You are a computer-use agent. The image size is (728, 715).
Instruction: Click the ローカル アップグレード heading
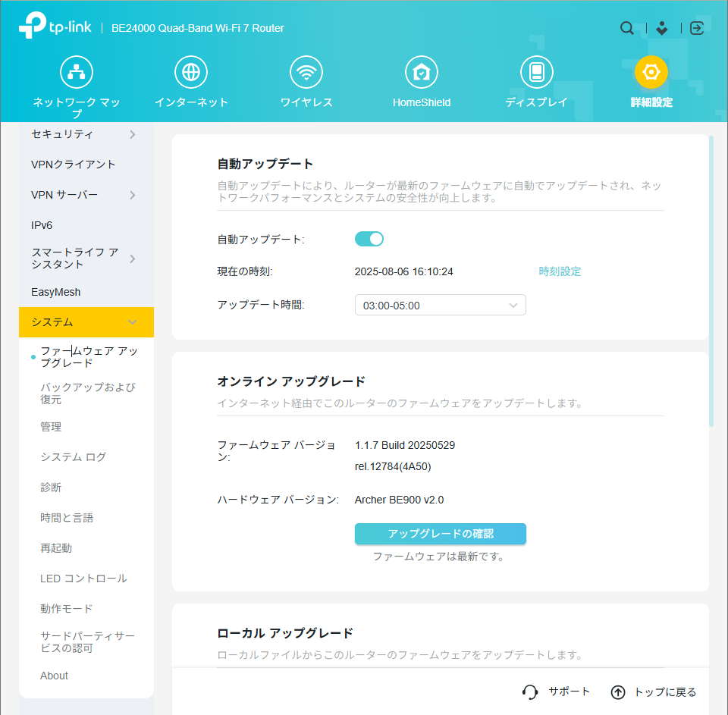pos(285,633)
